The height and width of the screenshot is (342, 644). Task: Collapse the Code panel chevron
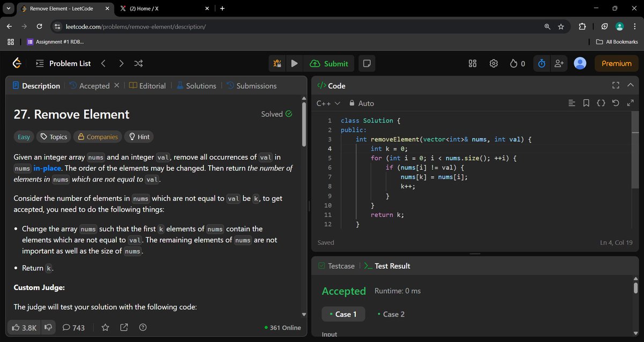click(x=631, y=85)
